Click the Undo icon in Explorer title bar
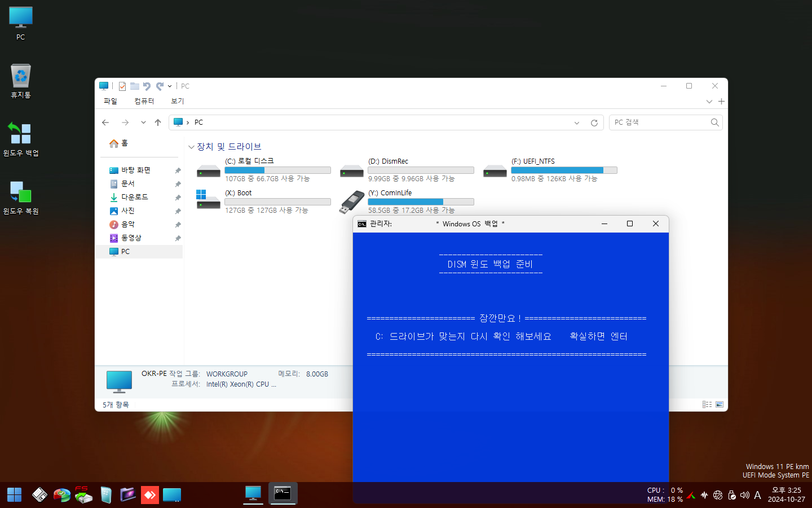 point(147,86)
